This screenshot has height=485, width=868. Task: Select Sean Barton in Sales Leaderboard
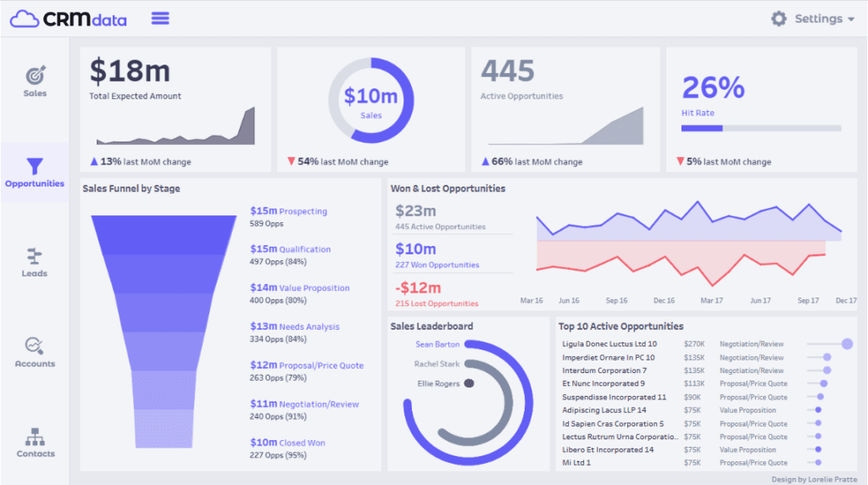437,344
